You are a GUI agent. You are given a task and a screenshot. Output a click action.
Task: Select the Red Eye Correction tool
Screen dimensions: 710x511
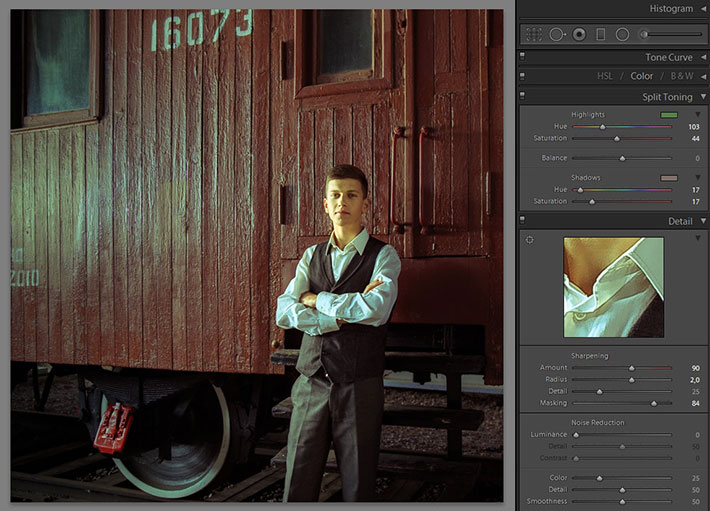[579, 34]
